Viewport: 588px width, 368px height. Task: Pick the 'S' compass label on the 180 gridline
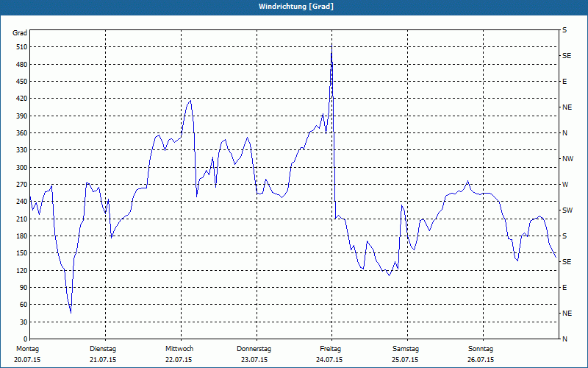click(564, 236)
